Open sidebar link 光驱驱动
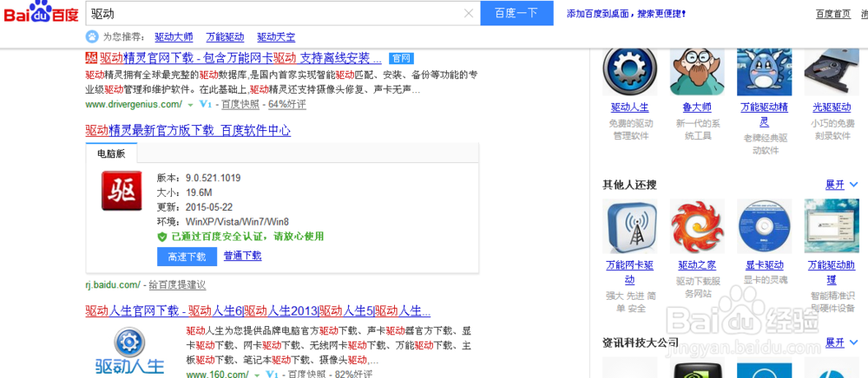The height and width of the screenshot is (378, 868). coord(832,108)
